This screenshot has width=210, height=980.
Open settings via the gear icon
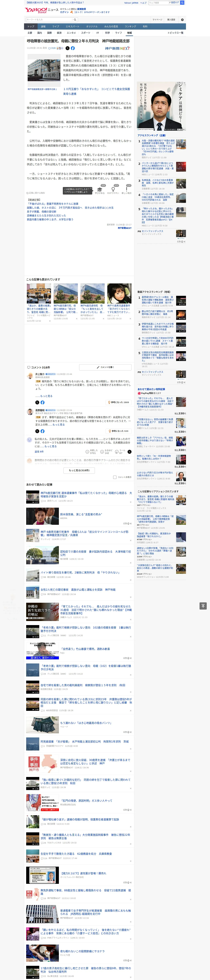[182, 19]
